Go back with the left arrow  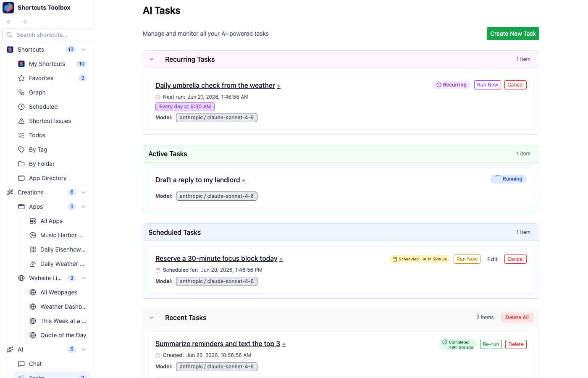point(9,22)
